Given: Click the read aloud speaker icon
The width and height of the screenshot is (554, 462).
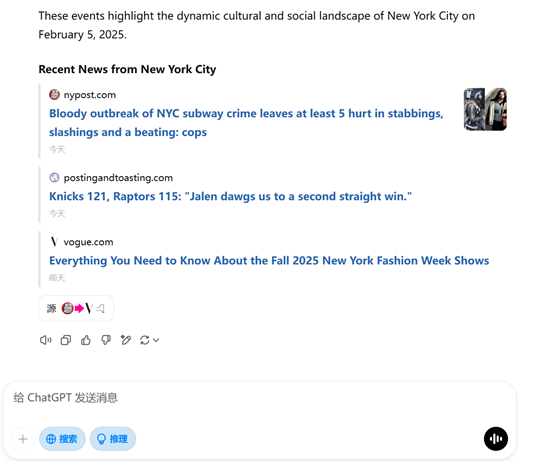Looking at the screenshot, I should pos(45,340).
